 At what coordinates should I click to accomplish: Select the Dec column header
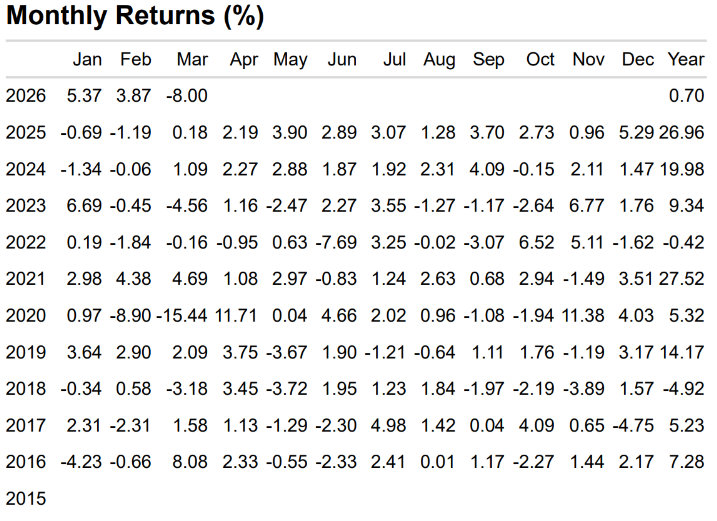(x=637, y=60)
